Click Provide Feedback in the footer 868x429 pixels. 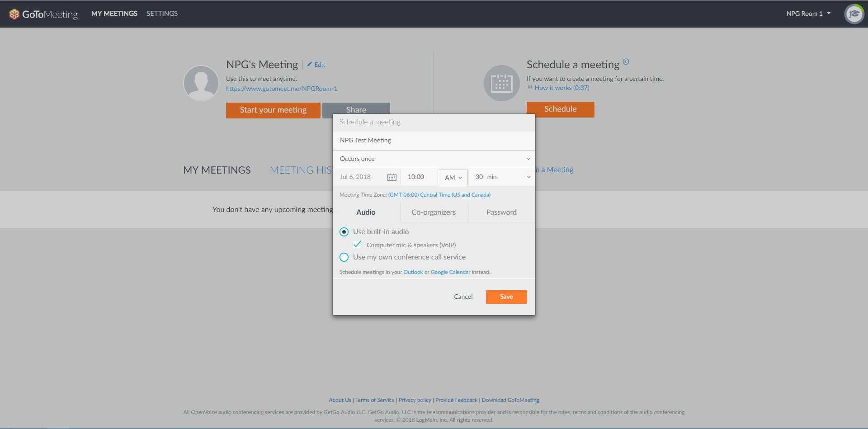(x=457, y=400)
